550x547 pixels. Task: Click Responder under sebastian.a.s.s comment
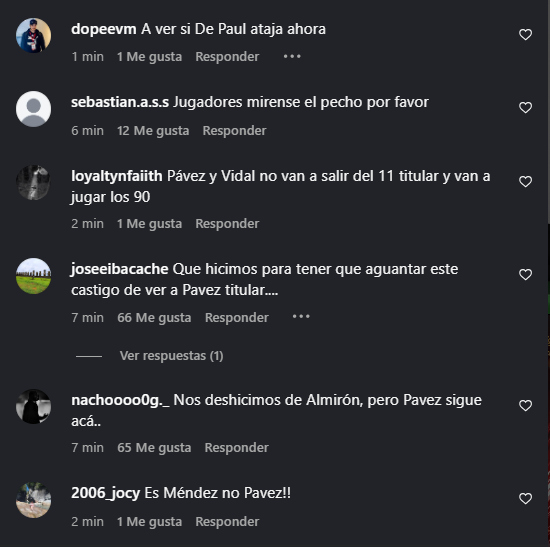tap(234, 131)
